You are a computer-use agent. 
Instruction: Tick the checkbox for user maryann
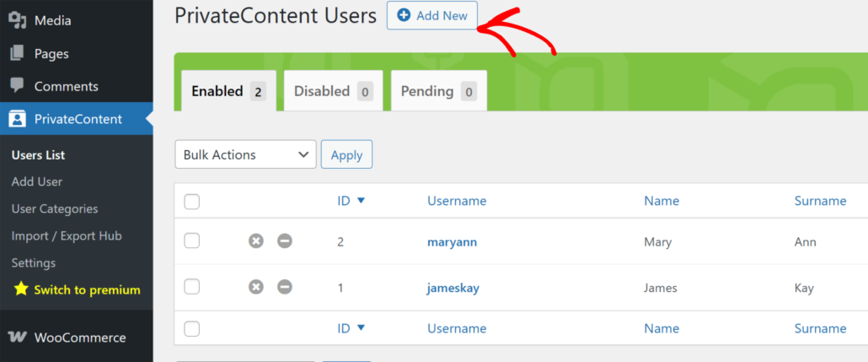click(x=191, y=240)
